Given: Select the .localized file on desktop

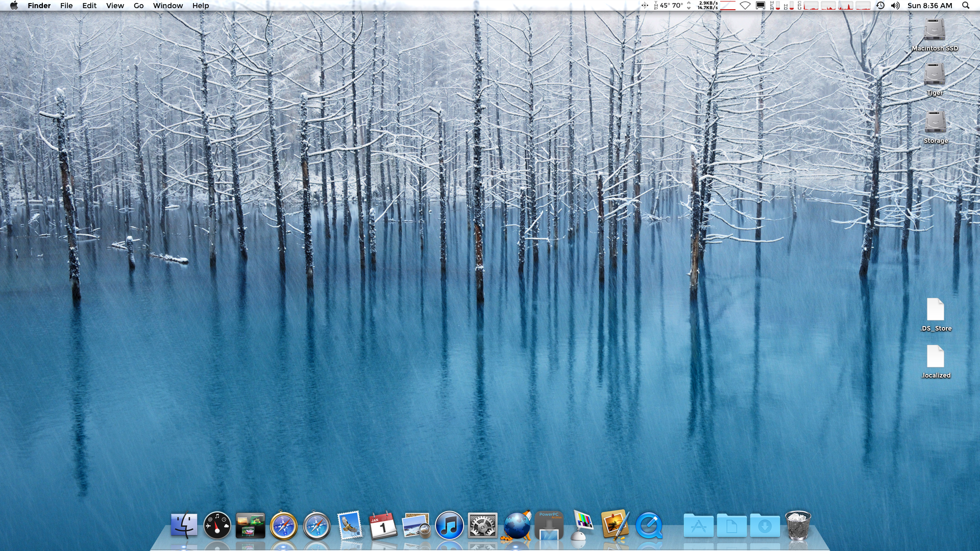Looking at the screenshot, I should (x=936, y=356).
